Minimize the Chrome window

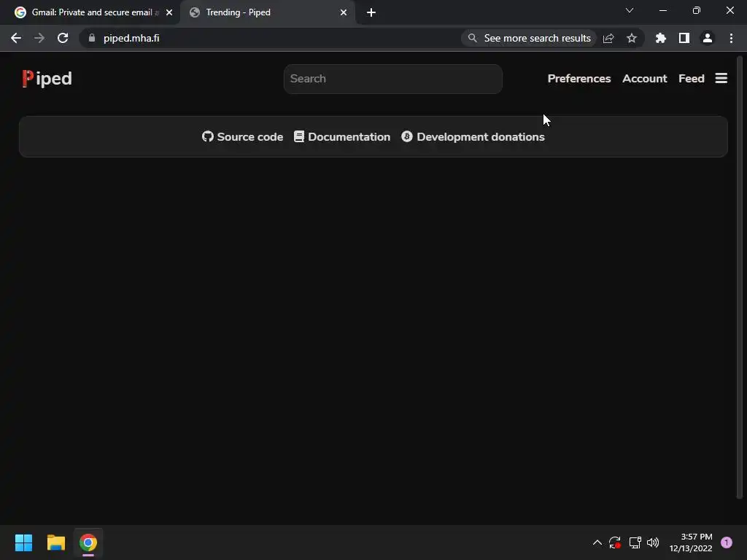coord(662,10)
